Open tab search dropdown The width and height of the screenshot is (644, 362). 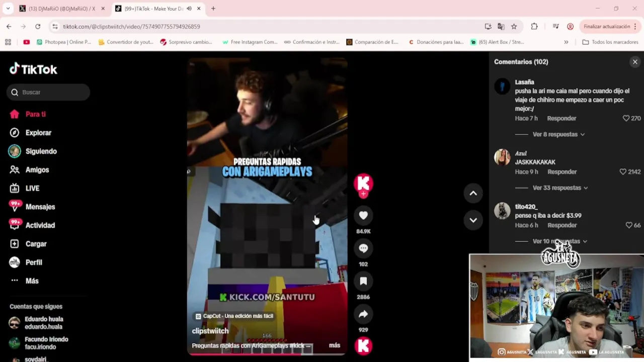tap(8, 9)
